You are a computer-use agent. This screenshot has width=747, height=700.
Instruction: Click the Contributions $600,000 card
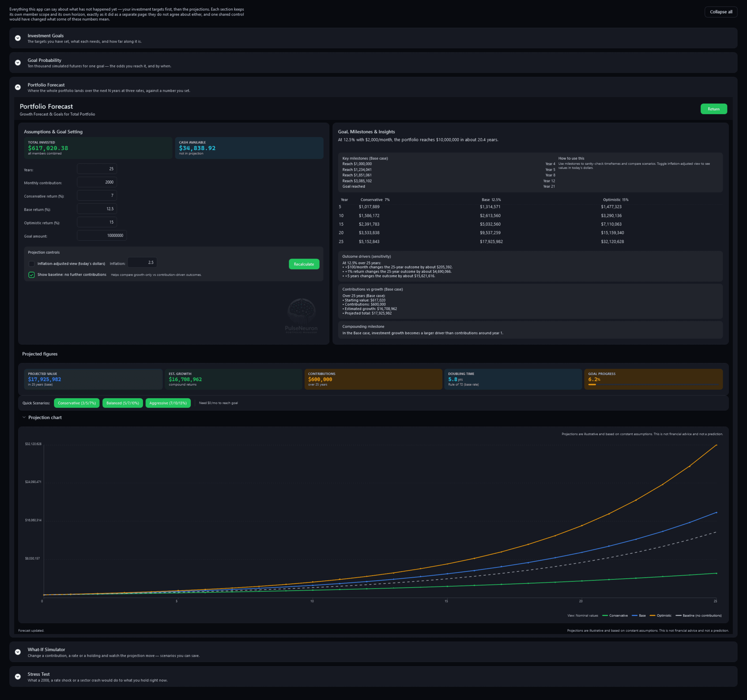[x=373, y=379]
